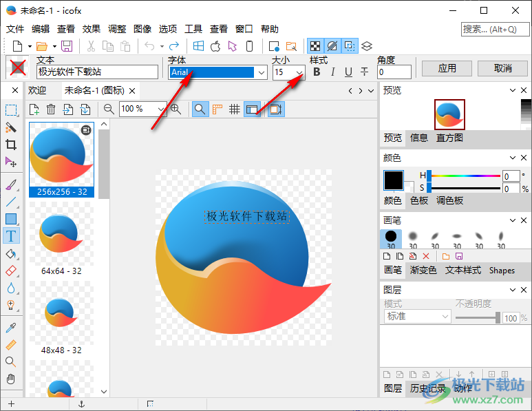The image size is (532, 411).
Task: Select the crop tool
Action: [11, 145]
